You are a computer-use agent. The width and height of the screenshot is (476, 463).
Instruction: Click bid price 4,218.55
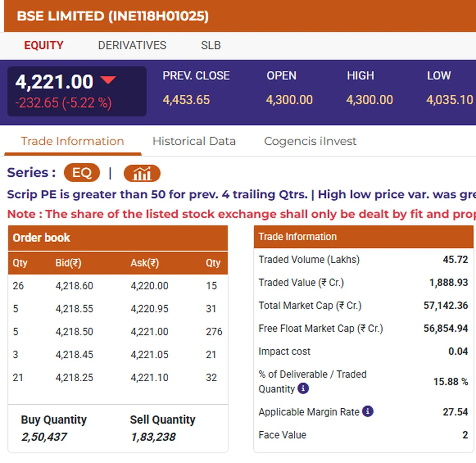74,309
